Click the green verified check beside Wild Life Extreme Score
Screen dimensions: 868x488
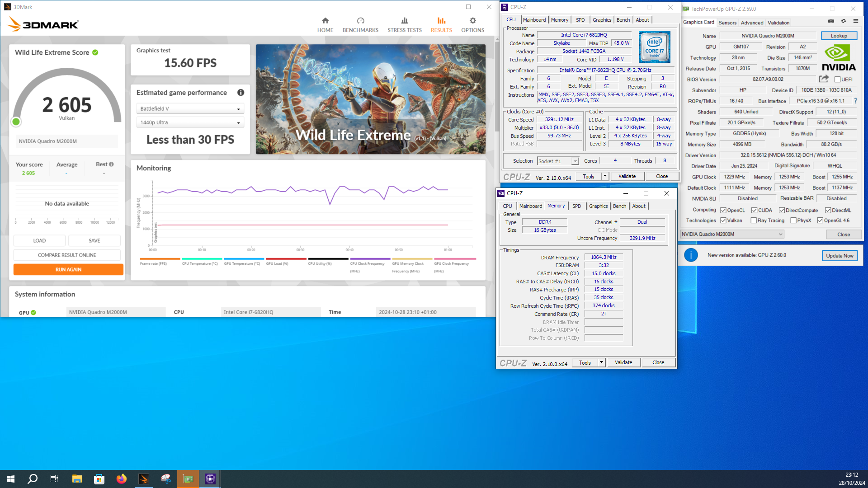coord(95,52)
